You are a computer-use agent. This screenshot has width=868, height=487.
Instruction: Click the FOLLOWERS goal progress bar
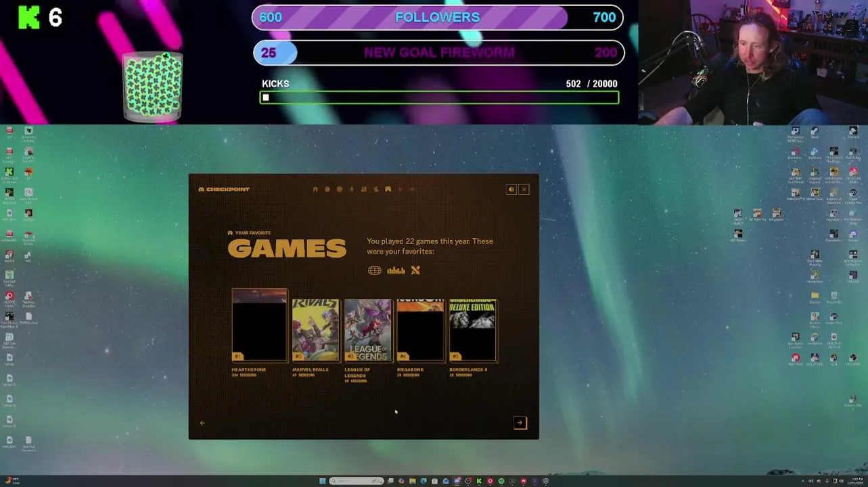(437, 18)
